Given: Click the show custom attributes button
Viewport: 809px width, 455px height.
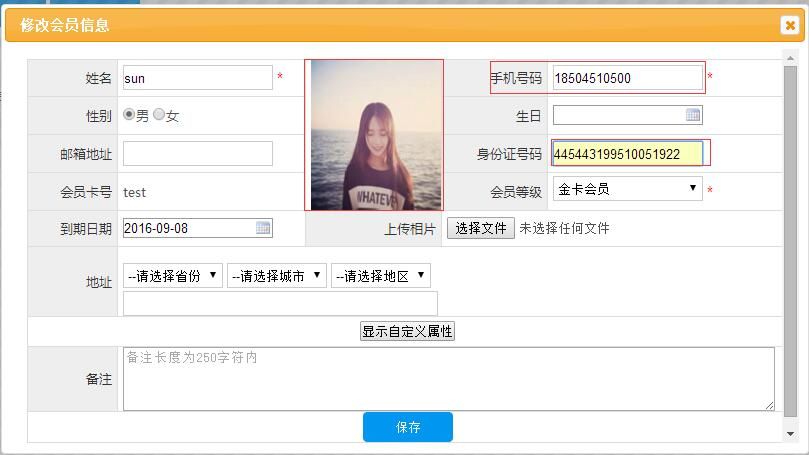Looking at the screenshot, I should click(407, 331).
